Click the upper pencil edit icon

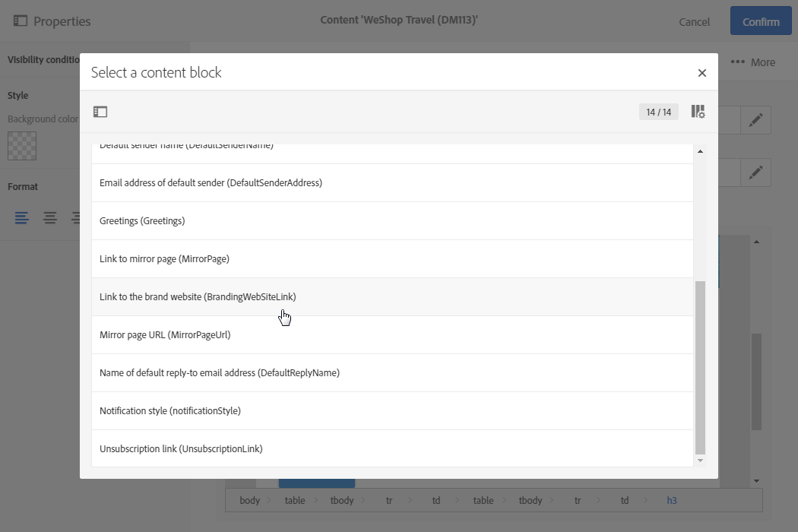pos(755,120)
